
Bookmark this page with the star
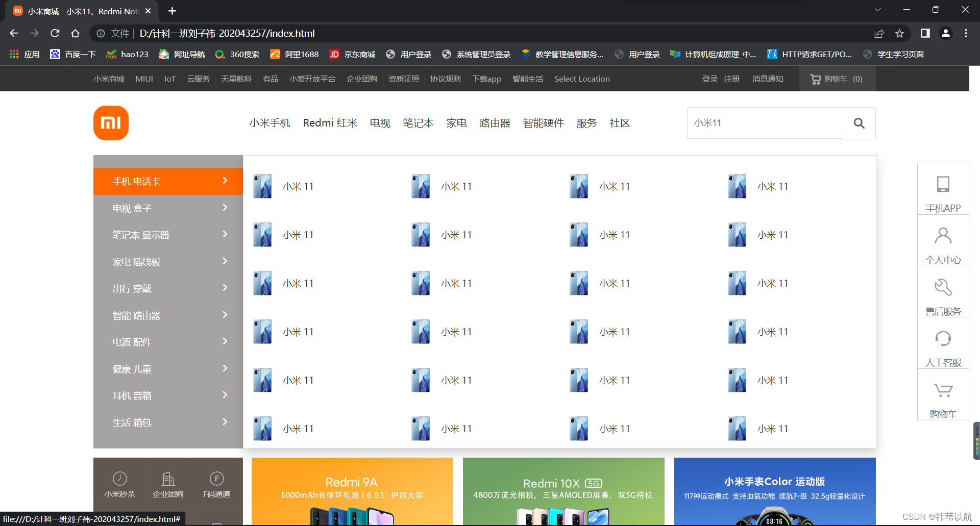899,33
